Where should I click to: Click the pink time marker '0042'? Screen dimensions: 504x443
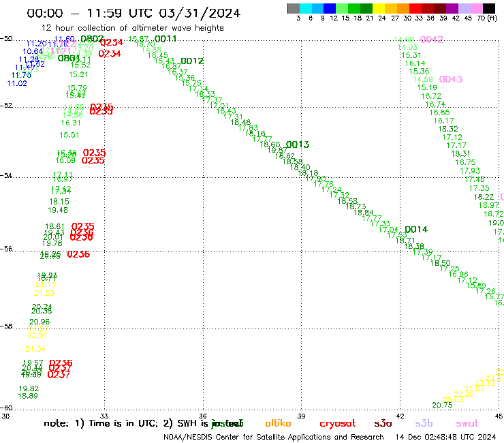click(432, 40)
